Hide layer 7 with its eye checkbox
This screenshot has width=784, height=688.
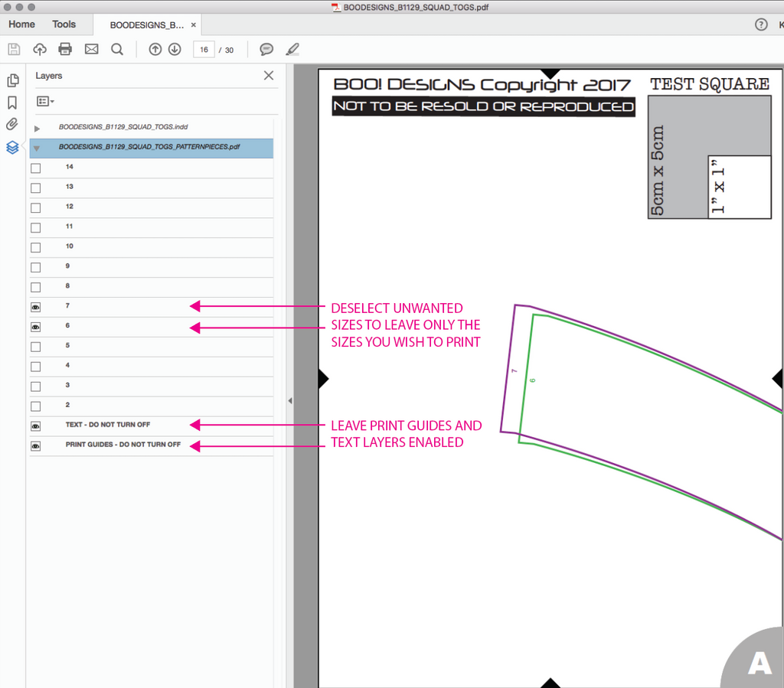coord(35,307)
